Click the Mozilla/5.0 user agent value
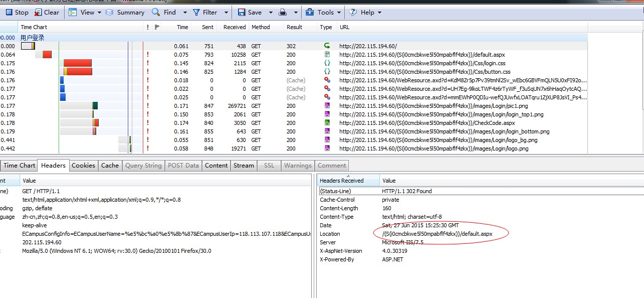 coord(117,251)
